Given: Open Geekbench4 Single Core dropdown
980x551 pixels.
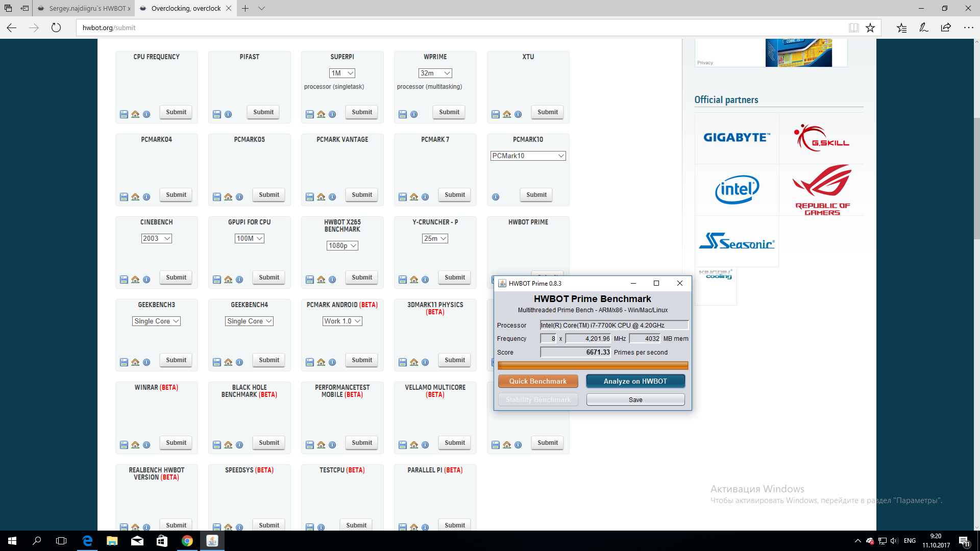Looking at the screenshot, I should pos(249,321).
